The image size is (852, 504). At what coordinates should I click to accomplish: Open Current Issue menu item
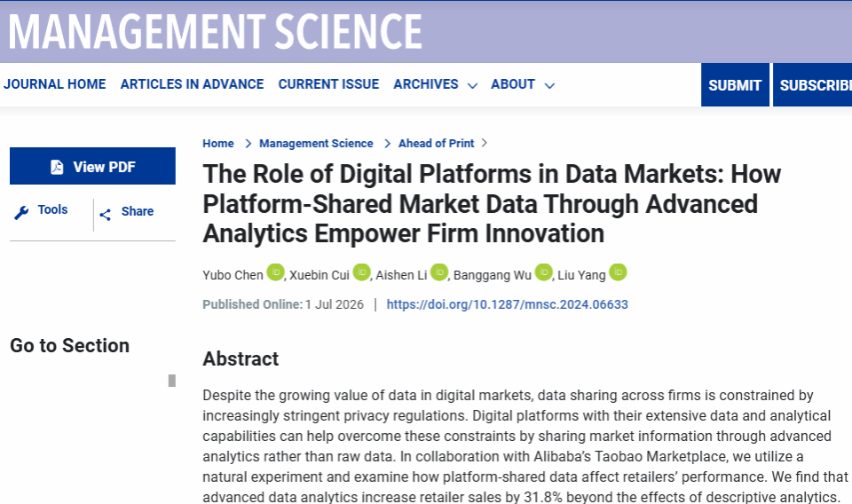click(328, 84)
